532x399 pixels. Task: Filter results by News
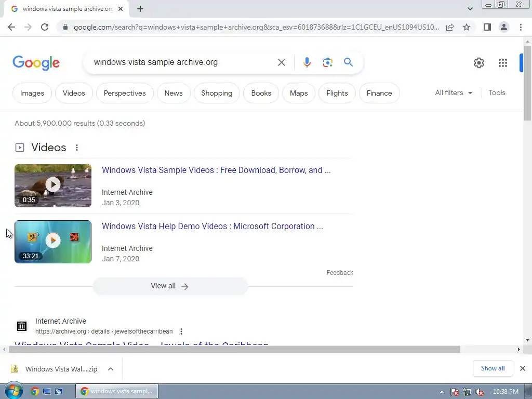pos(174,94)
